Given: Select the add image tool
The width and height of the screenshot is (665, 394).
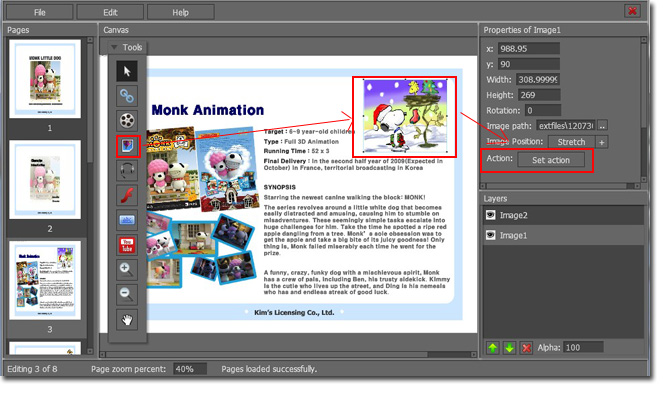Looking at the screenshot, I should 127,146.
